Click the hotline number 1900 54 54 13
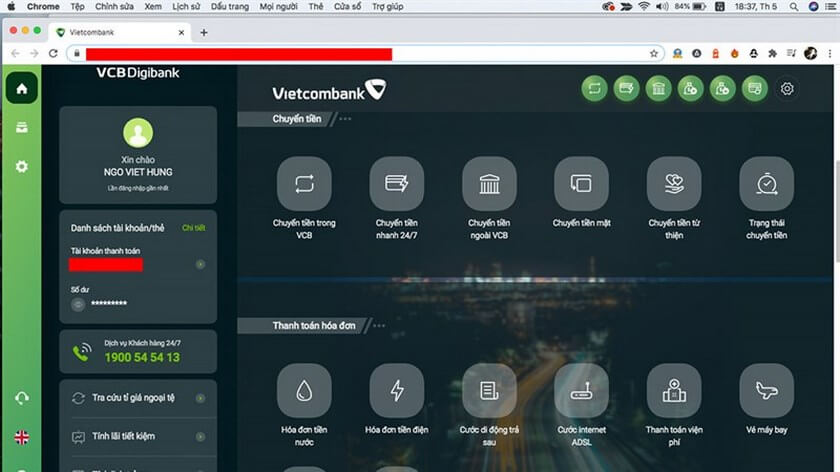The image size is (840, 472). point(142,357)
